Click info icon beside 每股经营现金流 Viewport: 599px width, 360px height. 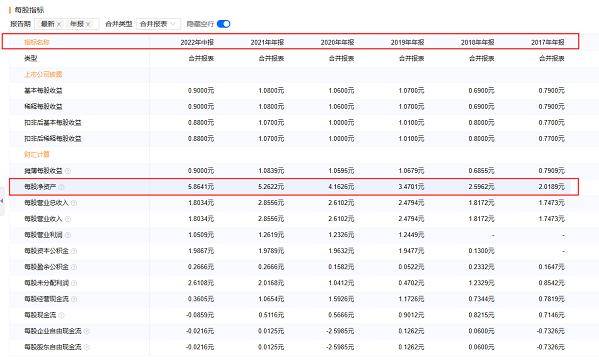(74, 299)
